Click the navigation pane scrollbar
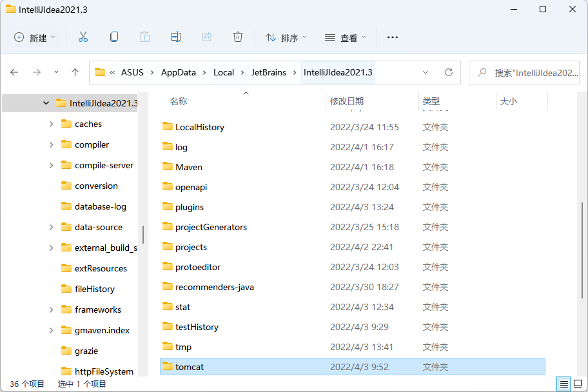This screenshot has width=588, height=392. tap(143, 235)
